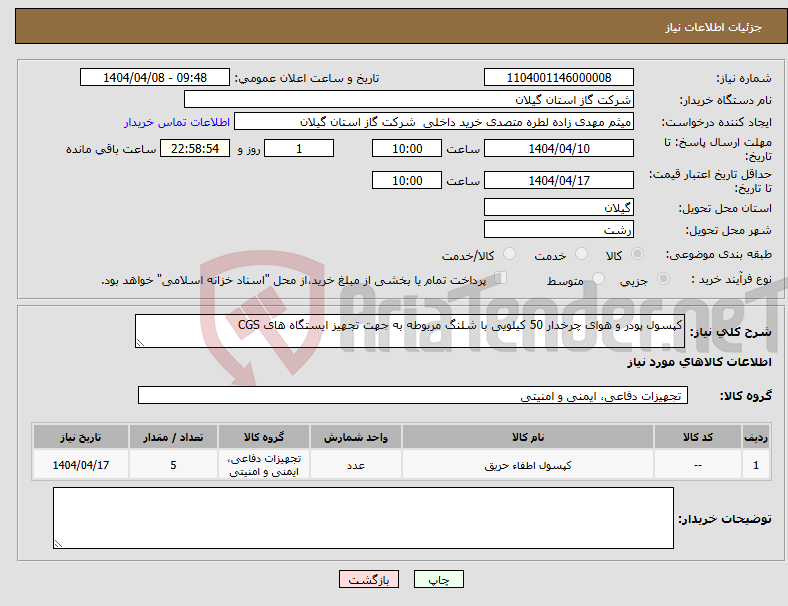
Task: Click the price validity time 10:00 field
Action: [407, 180]
